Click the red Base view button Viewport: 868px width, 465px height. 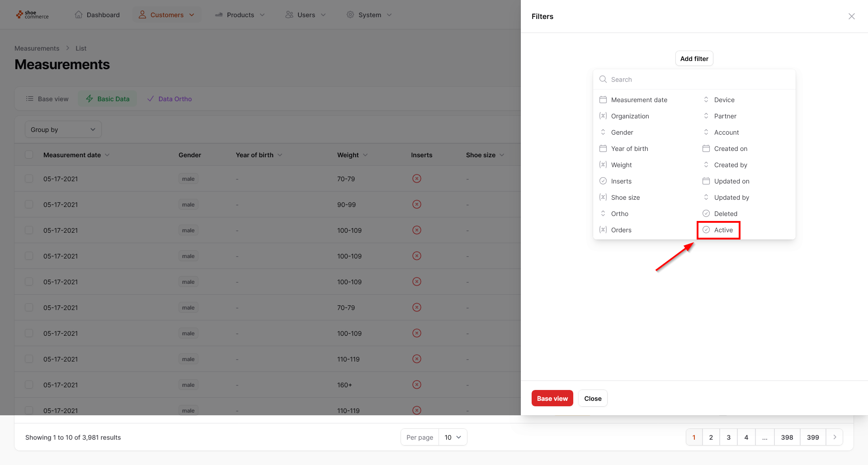click(552, 398)
